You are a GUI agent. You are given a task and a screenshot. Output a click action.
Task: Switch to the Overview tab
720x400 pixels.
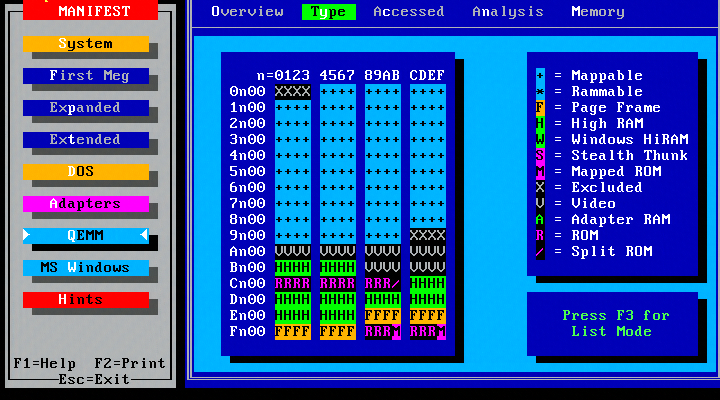(x=248, y=11)
